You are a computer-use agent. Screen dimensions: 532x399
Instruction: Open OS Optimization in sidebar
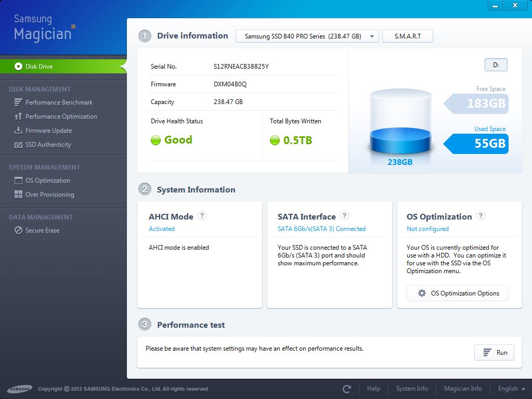pyautogui.click(x=47, y=181)
